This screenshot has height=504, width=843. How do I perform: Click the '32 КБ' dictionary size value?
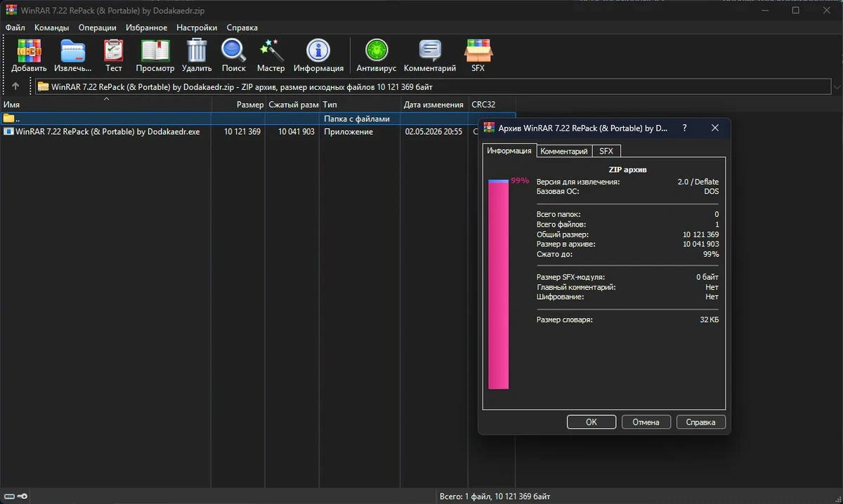[709, 319]
